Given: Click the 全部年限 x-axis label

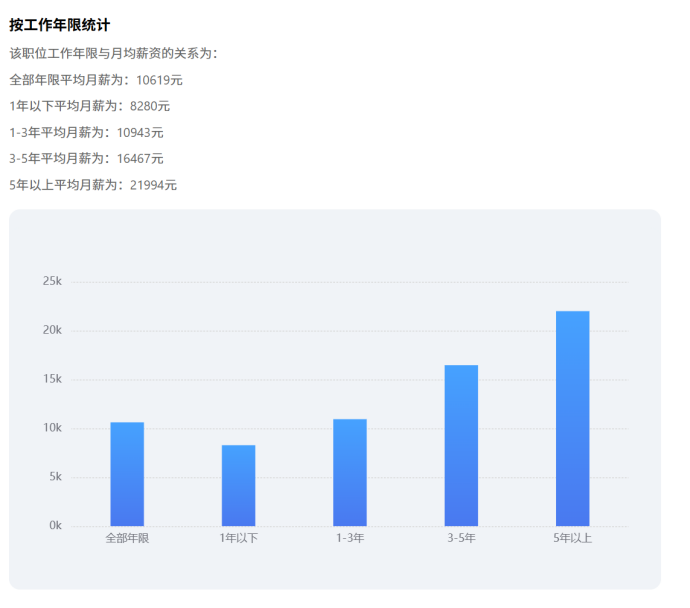Looking at the screenshot, I should coord(127,538).
